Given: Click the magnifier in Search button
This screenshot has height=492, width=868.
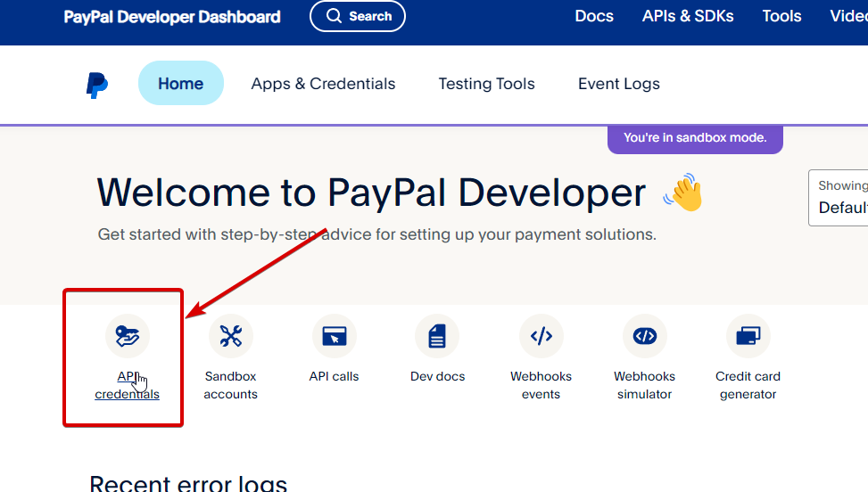Looking at the screenshot, I should pos(334,16).
